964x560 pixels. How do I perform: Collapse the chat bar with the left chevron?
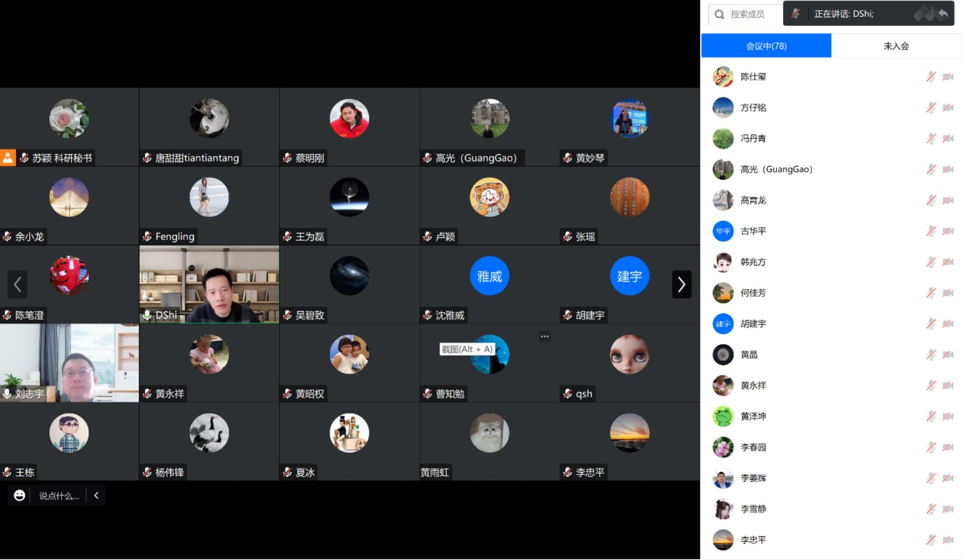pyautogui.click(x=96, y=496)
